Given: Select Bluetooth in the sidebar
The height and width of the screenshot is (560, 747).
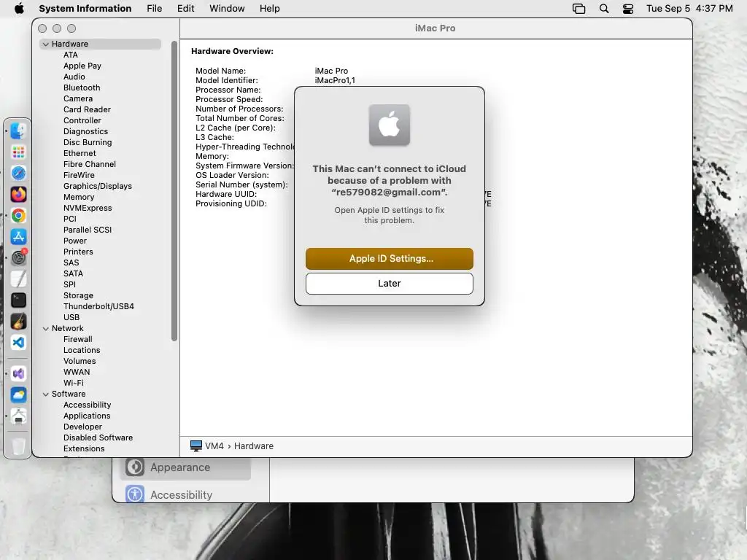Looking at the screenshot, I should click(x=82, y=87).
